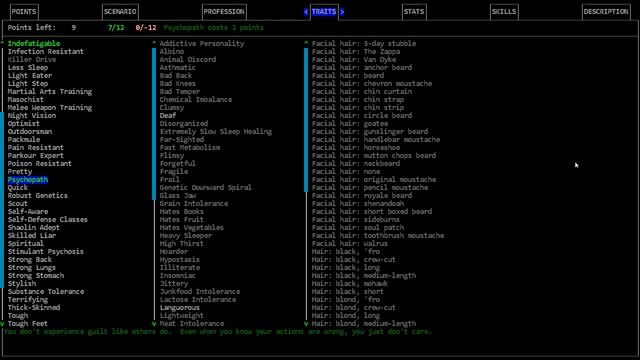Choose the Light Eater trait
Image resolution: width=640 pixels, height=360 pixels.
pos(30,76)
